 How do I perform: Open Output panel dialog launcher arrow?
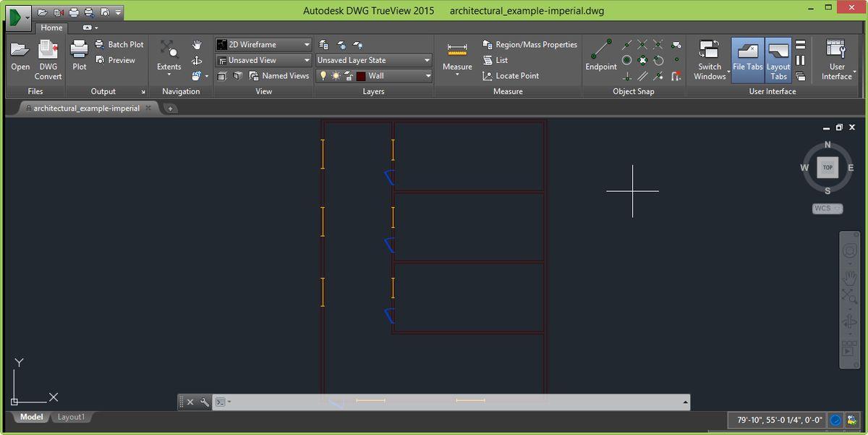point(143,92)
